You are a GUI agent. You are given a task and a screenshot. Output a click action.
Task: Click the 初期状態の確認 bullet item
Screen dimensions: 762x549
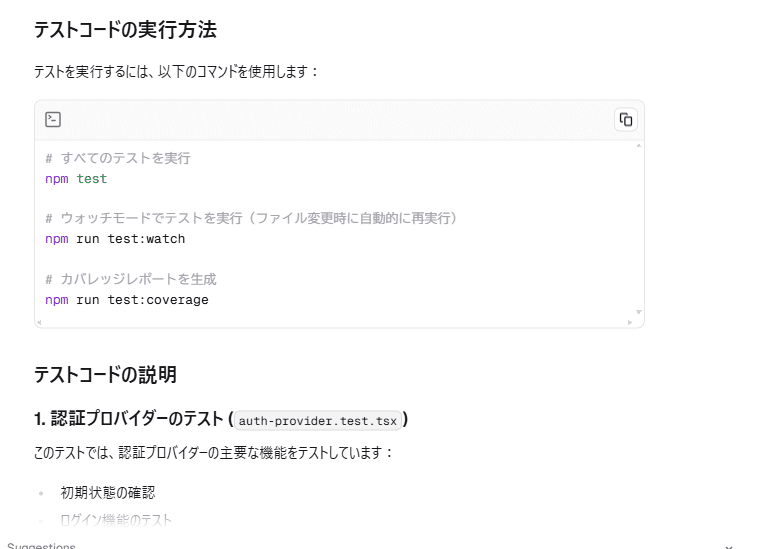click(x=107, y=492)
